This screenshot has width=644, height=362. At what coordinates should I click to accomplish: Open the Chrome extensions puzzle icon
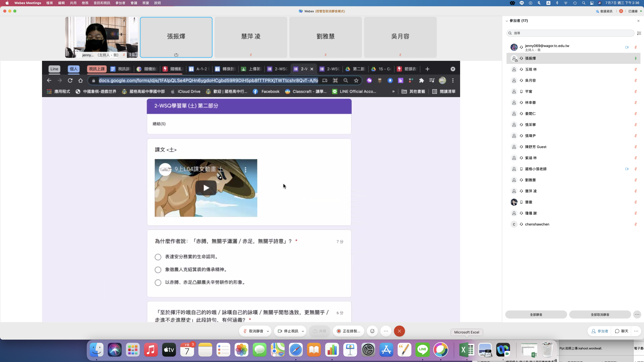click(x=421, y=80)
